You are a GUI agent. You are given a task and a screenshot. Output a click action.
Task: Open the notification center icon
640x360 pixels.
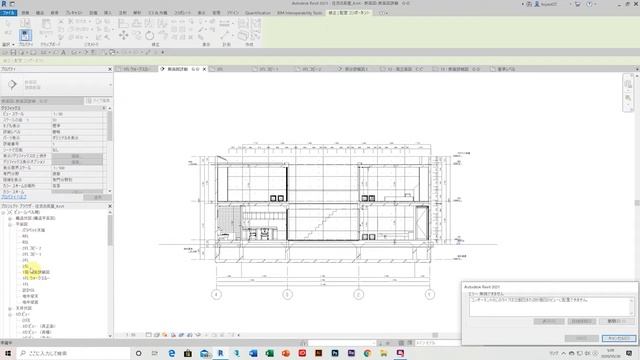tap(629, 353)
